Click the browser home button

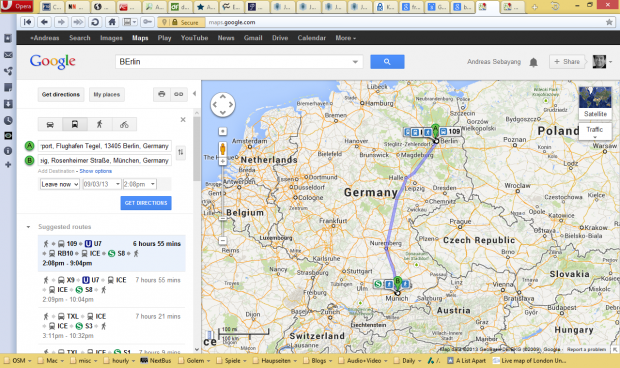click(112, 22)
